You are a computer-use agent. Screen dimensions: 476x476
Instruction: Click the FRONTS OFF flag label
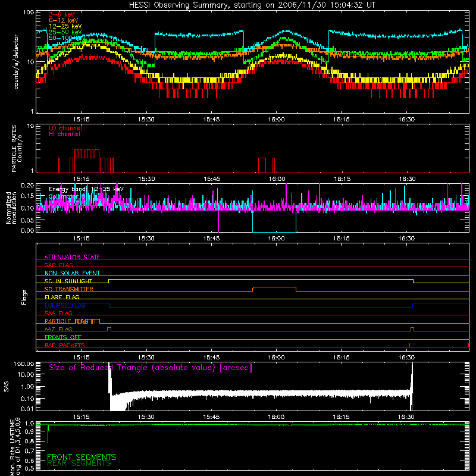63,337
